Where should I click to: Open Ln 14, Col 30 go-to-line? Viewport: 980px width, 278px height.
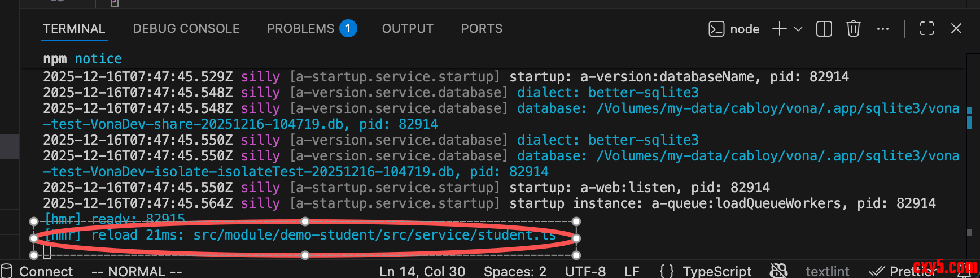pos(422,271)
